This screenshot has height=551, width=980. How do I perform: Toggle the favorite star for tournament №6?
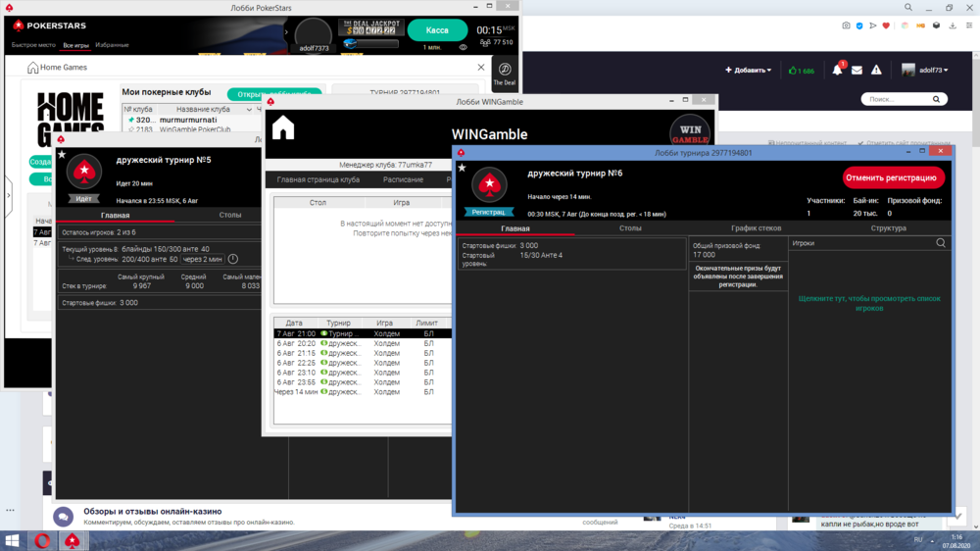tap(462, 168)
